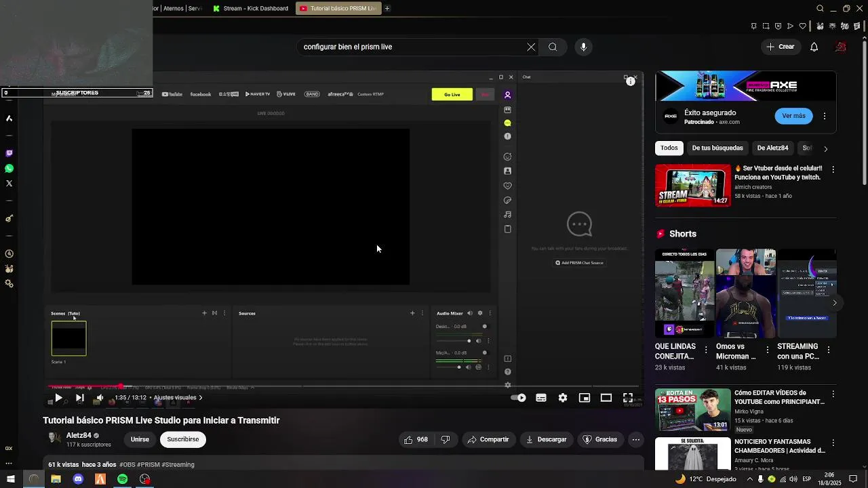This screenshot has width=868, height=488.
Task: Select the De tus búsquedas chip
Action: tap(717, 148)
